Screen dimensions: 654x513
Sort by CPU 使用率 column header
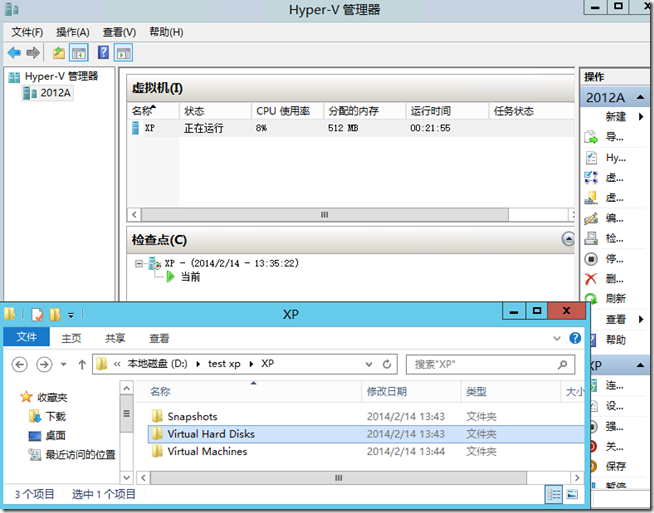tap(287, 111)
